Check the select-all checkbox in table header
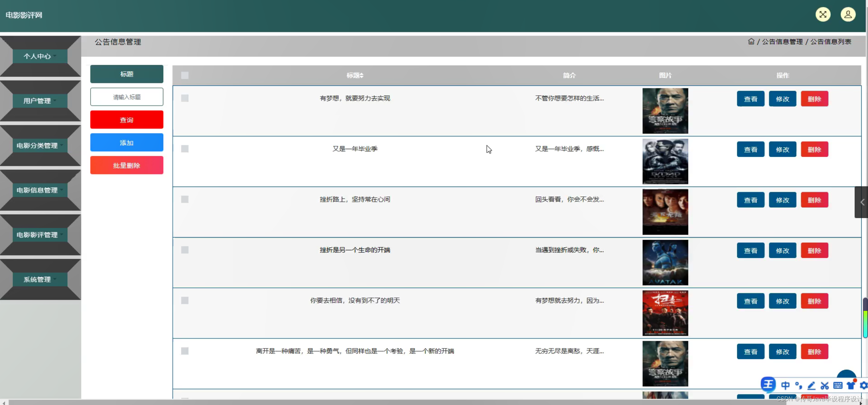 pos(185,75)
